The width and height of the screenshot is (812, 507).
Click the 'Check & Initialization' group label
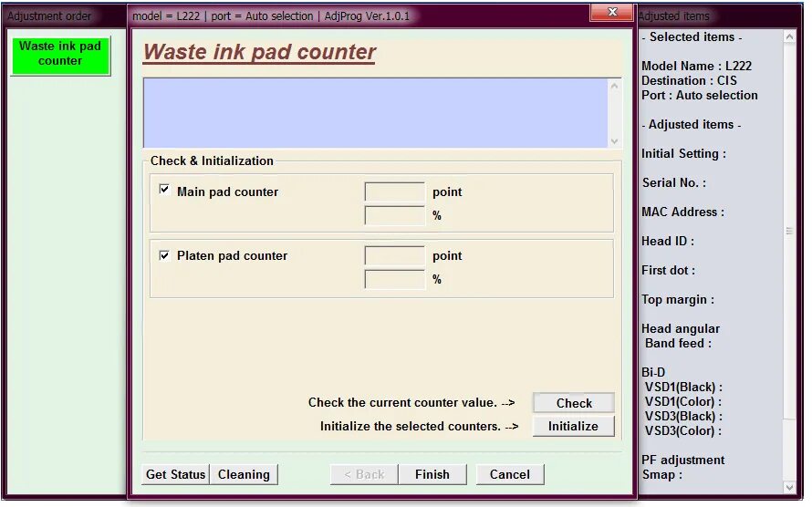212,160
